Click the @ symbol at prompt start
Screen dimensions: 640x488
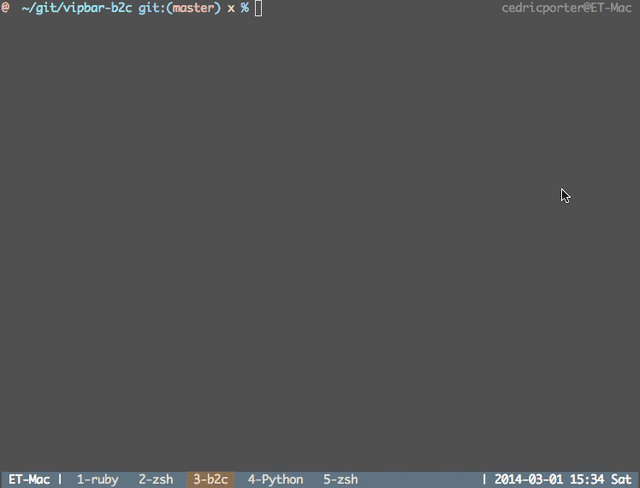pos(5,8)
